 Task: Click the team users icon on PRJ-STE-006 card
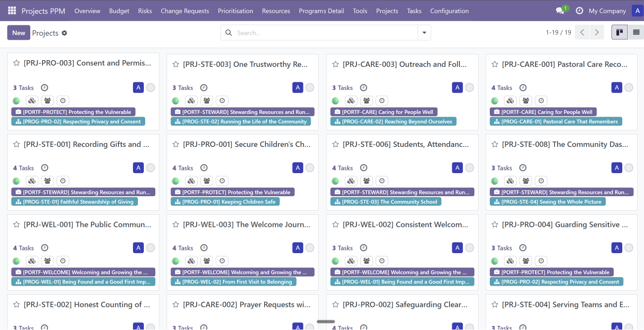tap(366, 181)
